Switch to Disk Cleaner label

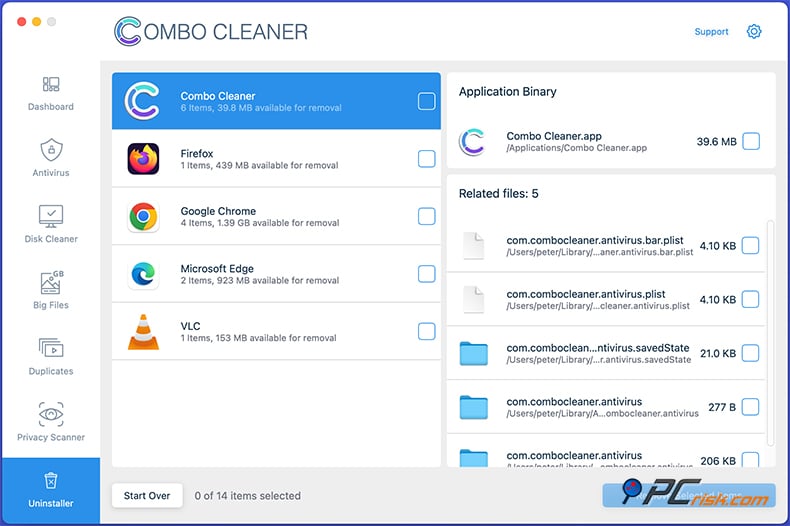[51, 239]
